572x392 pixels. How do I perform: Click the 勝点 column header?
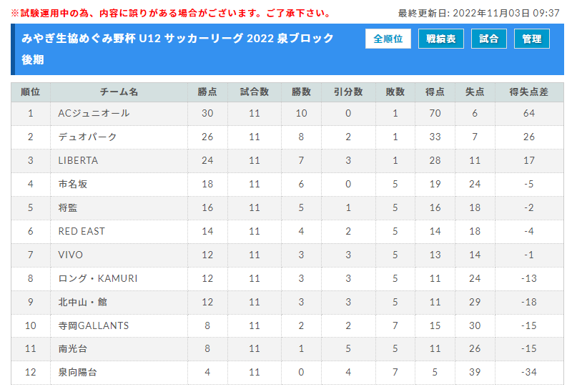(207, 92)
